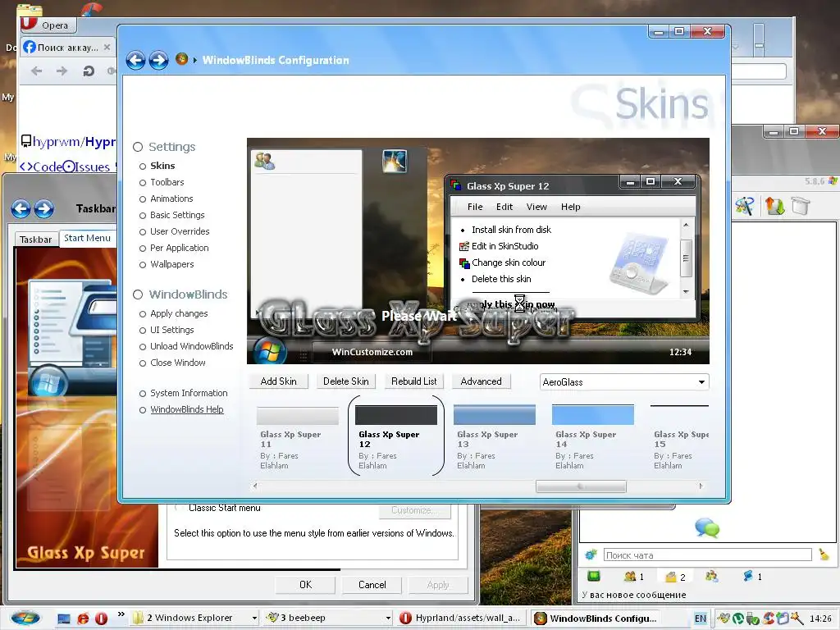Click the gear icon left of chat search
840x630 pixels.
pyautogui.click(x=591, y=555)
